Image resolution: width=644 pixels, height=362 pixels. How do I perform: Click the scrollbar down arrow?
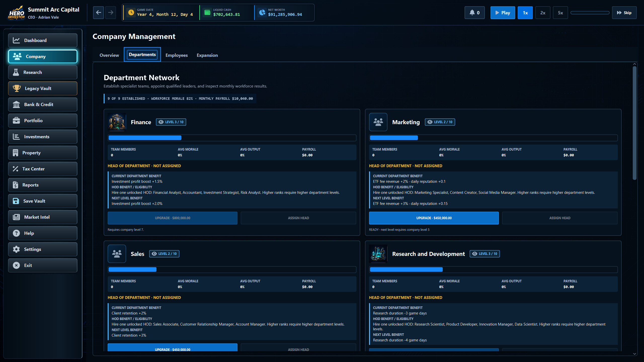[634, 354]
